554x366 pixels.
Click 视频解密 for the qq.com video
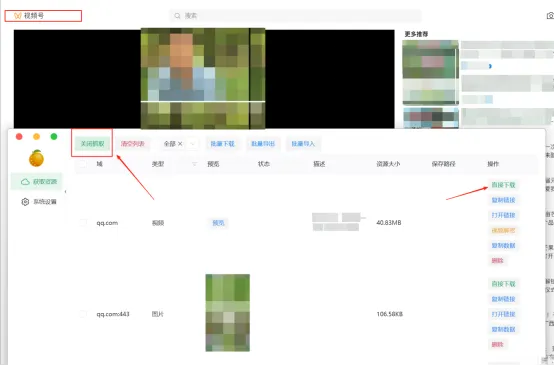tap(503, 230)
